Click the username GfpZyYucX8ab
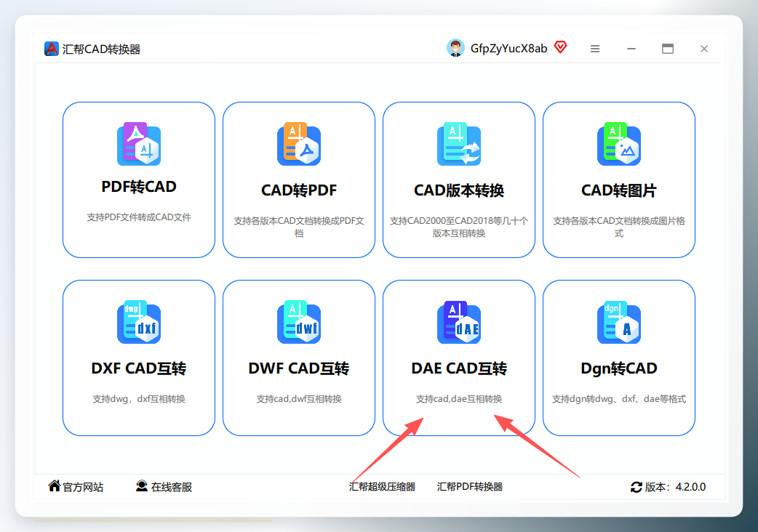The height and width of the screenshot is (532, 758). 508,48
